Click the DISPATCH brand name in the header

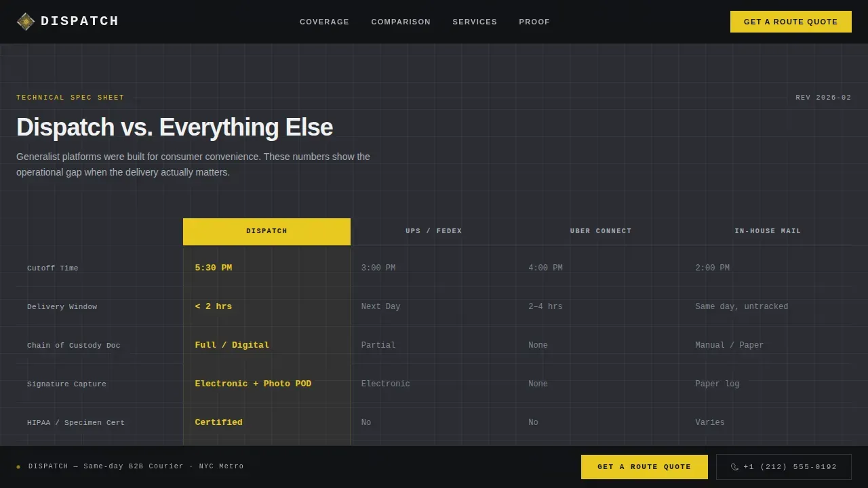point(79,22)
